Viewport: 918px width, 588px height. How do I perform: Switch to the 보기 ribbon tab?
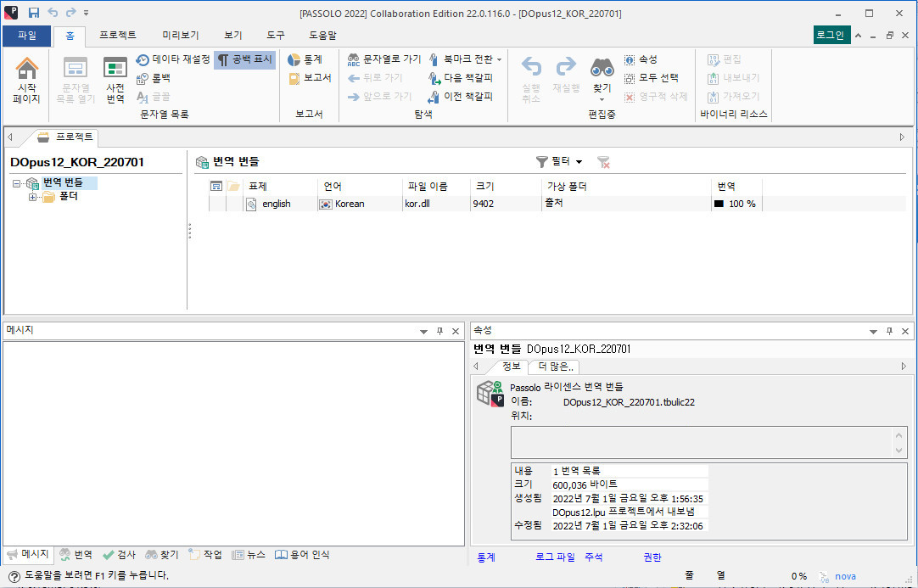(x=233, y=36)
